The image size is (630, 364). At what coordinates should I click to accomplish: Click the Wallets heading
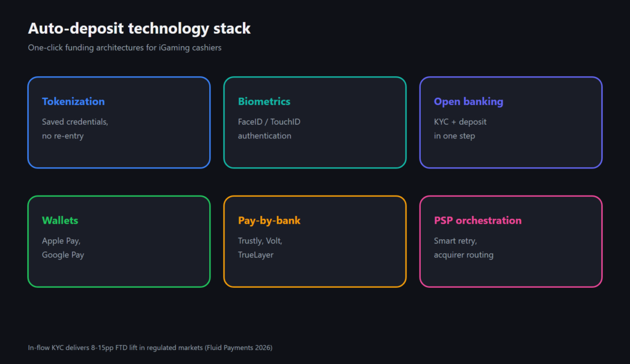[x=60, y=220]
